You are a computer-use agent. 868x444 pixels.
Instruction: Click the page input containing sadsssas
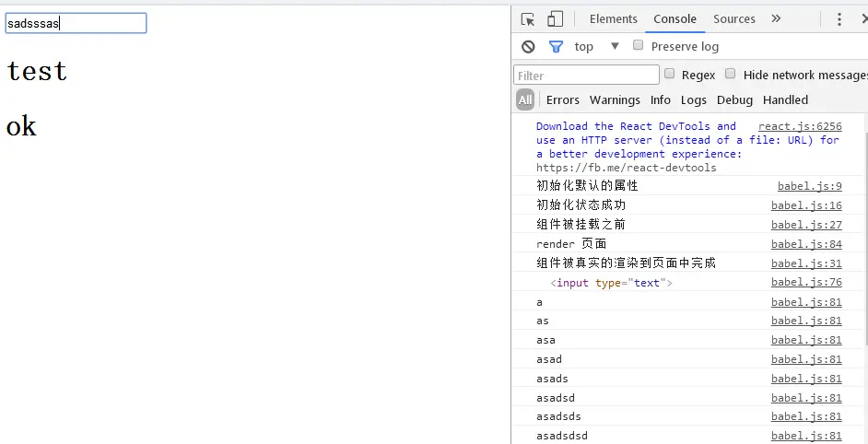[x=76, y=23]
